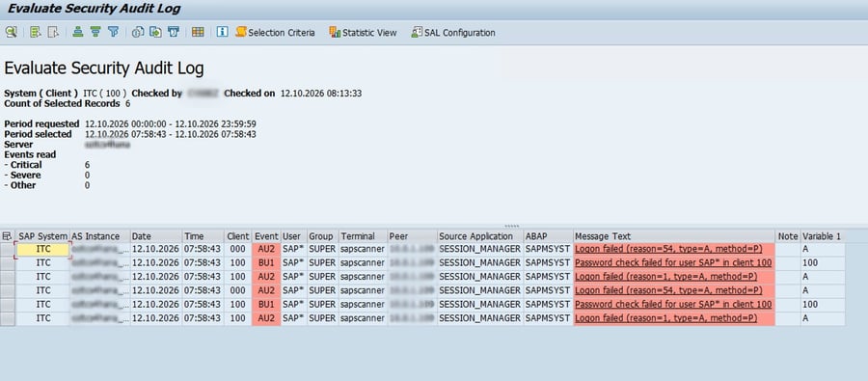The width and height of the screenshot is (868, 381).
Task: Click the table select-all corner icon
Action: (x=7, y=236)
